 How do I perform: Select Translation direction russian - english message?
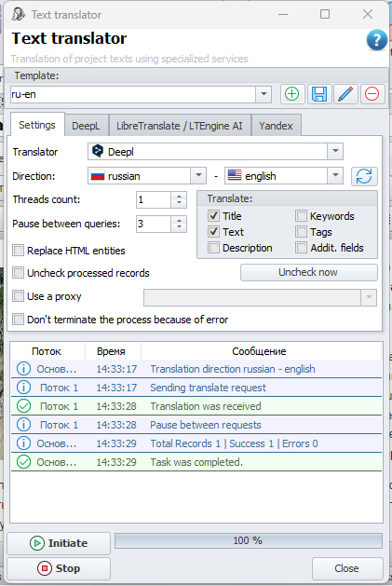click(x=233, y=369)
